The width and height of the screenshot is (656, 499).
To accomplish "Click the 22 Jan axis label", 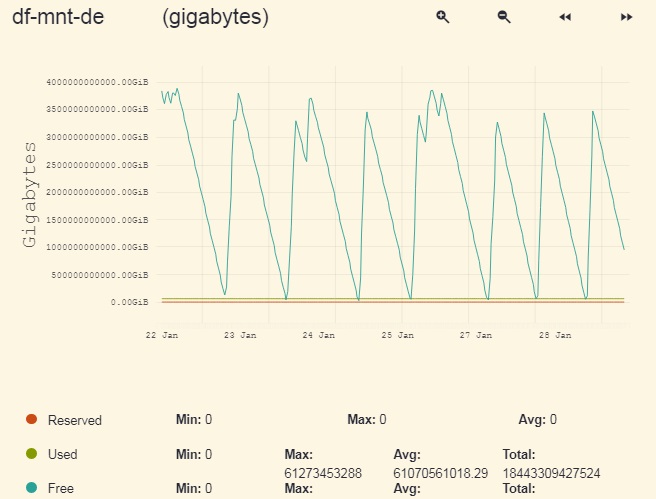I will pos(162,335).
